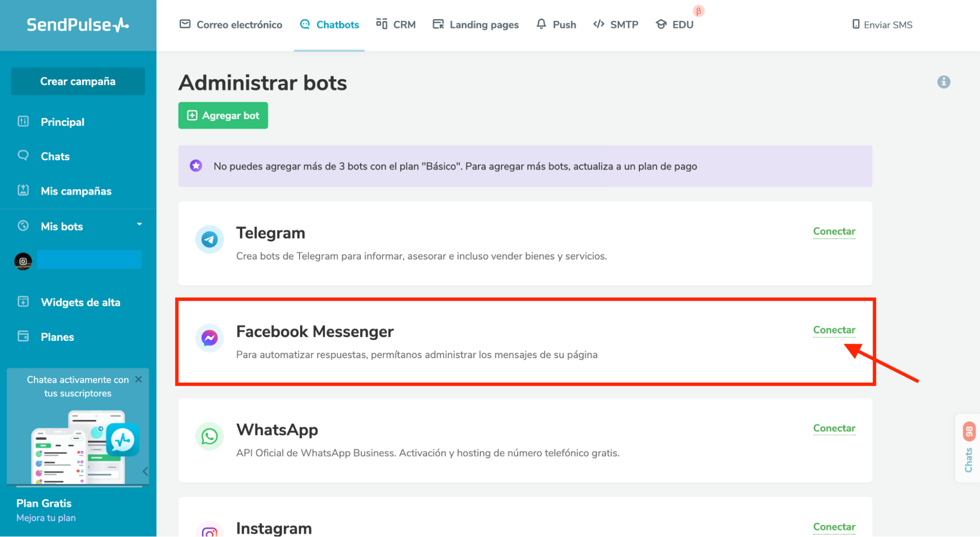This screenshot has width=980, height=537.
Task: Click the EDU graduation cap icon
Action: pos(661,24)
